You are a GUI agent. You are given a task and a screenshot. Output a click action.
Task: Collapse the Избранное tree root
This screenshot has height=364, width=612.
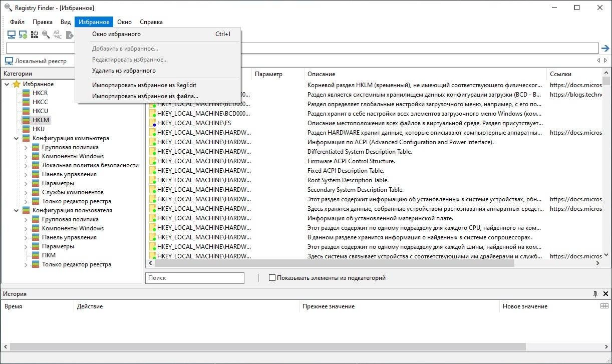7,84
